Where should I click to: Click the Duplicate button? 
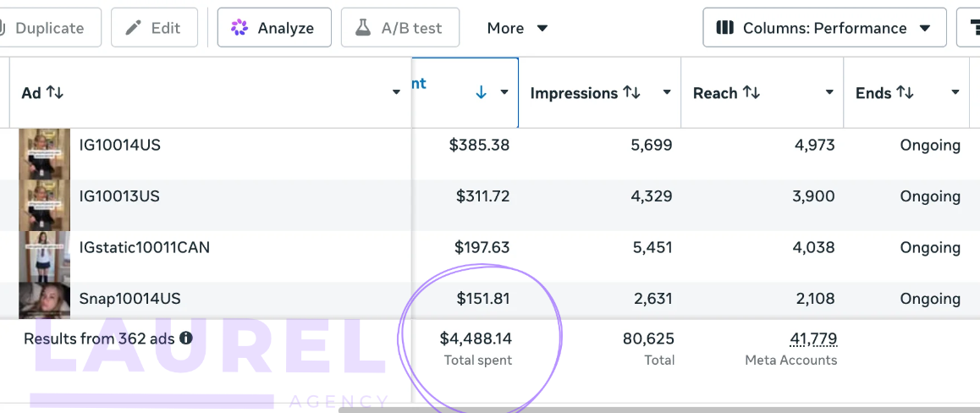[x=50, y=27]
